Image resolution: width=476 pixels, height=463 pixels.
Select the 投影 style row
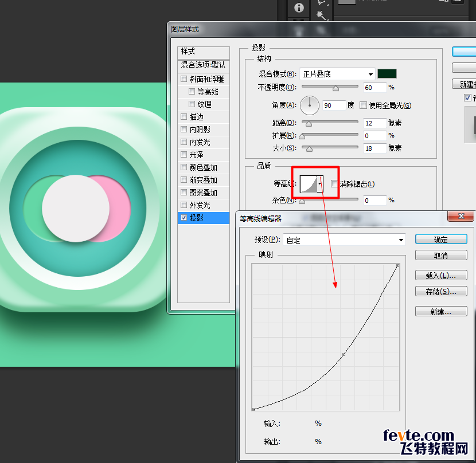(x=204, y=218)
